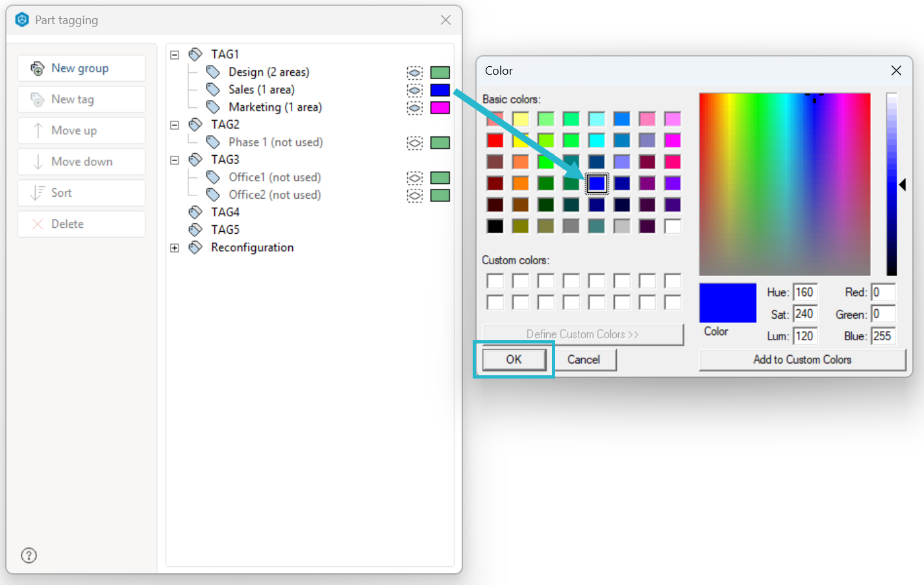Screen dimensions: 924x585
Task: Select the first custom color slot
Action: [495, 281]
